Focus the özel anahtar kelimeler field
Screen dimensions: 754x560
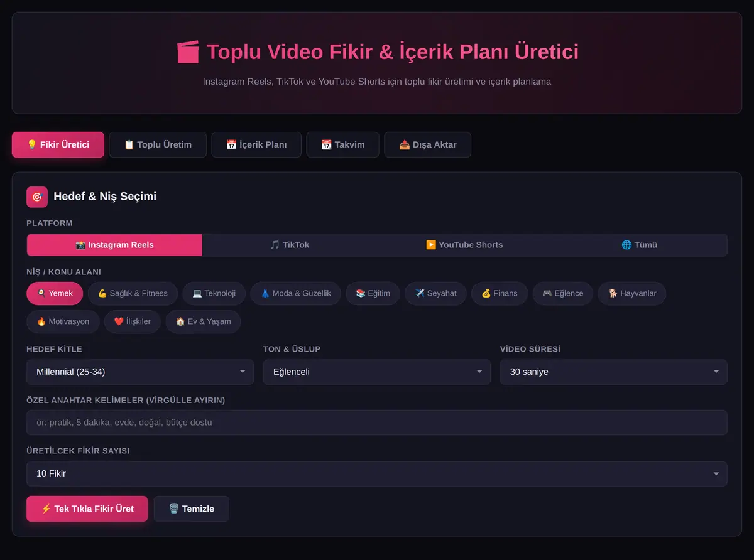pos(377,423)
